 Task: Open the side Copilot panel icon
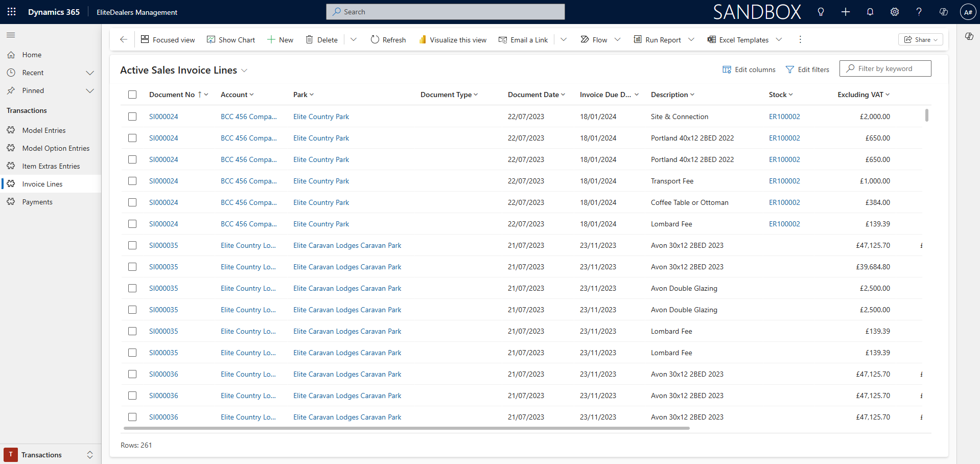click(x=969, y=36)
